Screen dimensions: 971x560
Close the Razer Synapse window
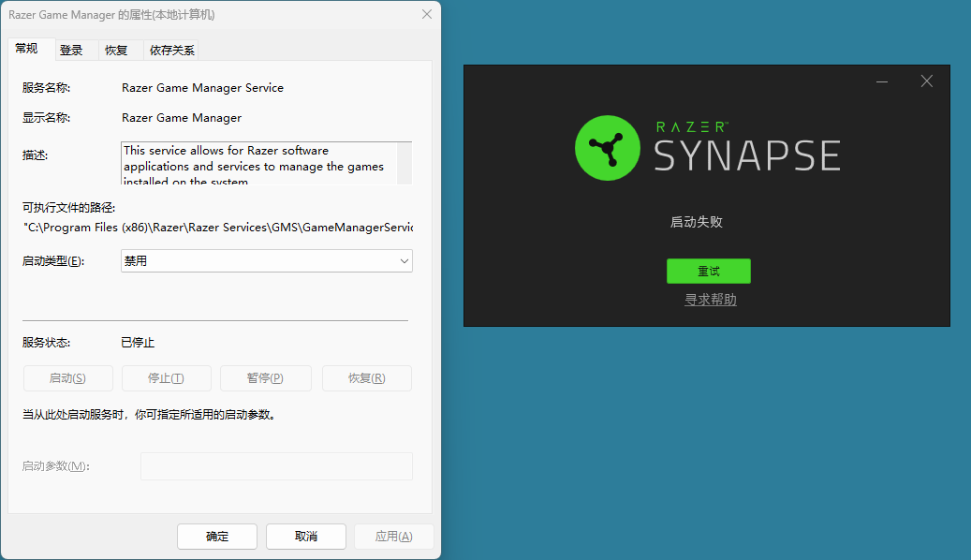[926, 81]
